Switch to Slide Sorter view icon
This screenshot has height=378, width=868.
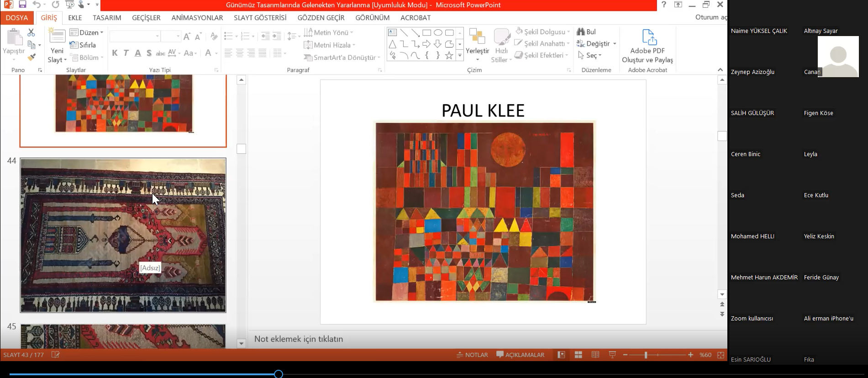(x=578, y=355)
